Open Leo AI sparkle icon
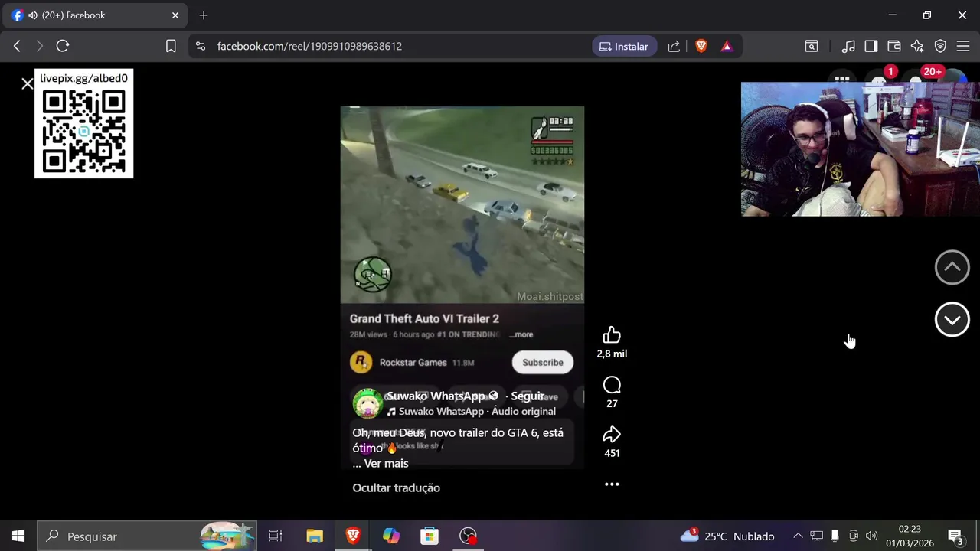 pos(917,46)
